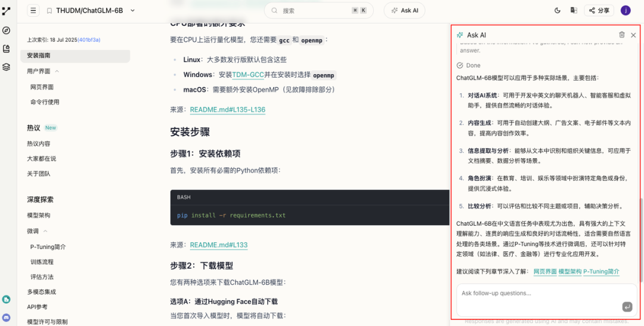Click the BASH label on code block

[184, 197]
